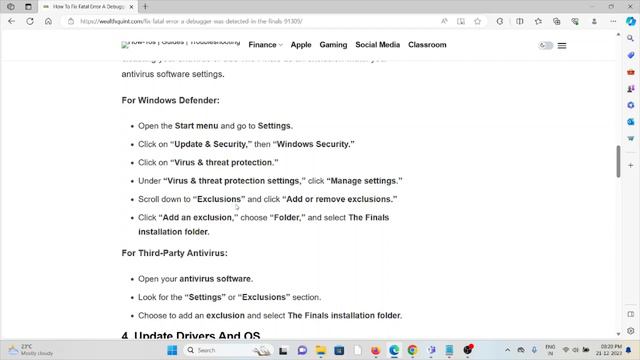Open sidebar settings gear icon

click(631, 331)
